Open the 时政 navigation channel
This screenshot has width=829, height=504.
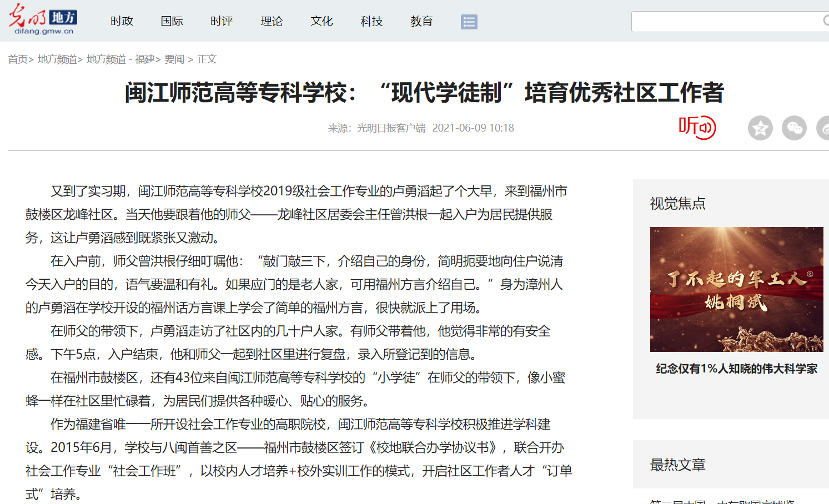122,21
